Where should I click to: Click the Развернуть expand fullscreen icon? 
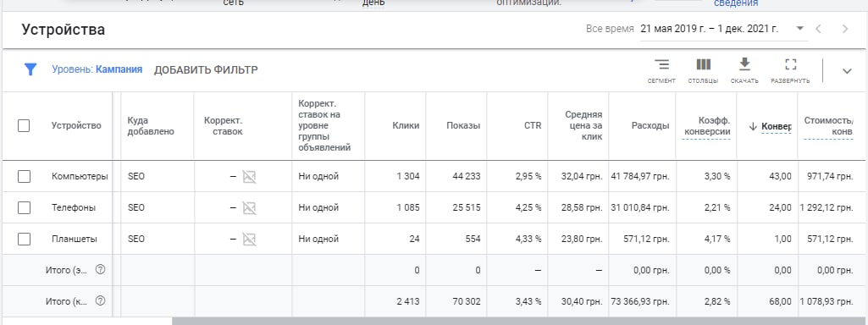tap(790, 65)
